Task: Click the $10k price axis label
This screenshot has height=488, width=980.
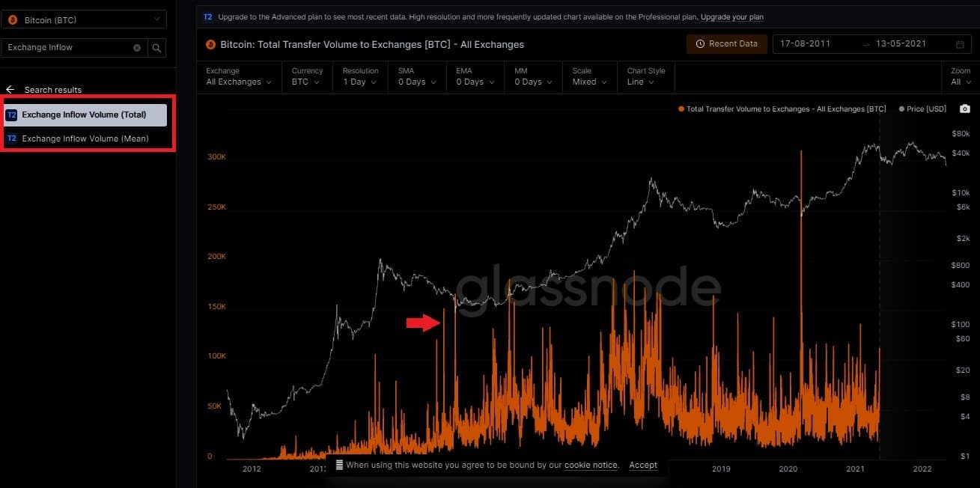Action: coord(961,193)
